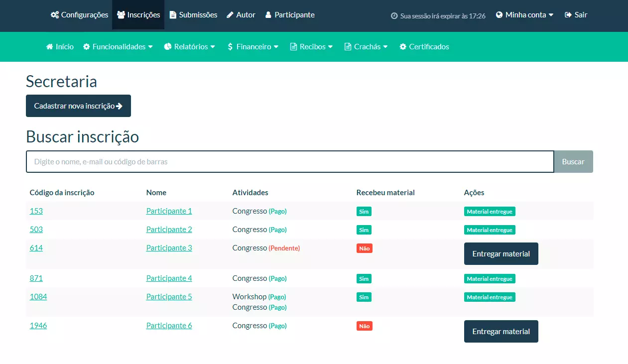Click the user icon beside Participante
The image size is (628, 364).
click(268, 15)
